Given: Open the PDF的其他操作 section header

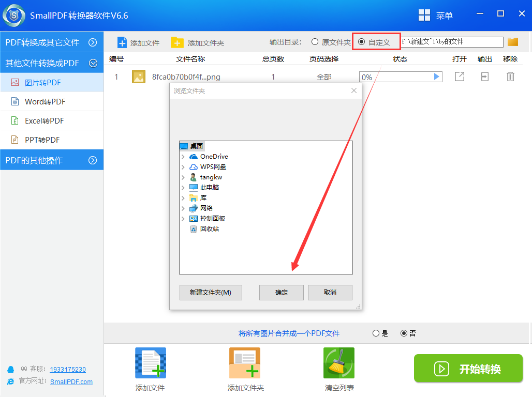Looking at the screenshot, I should point(52,160).
